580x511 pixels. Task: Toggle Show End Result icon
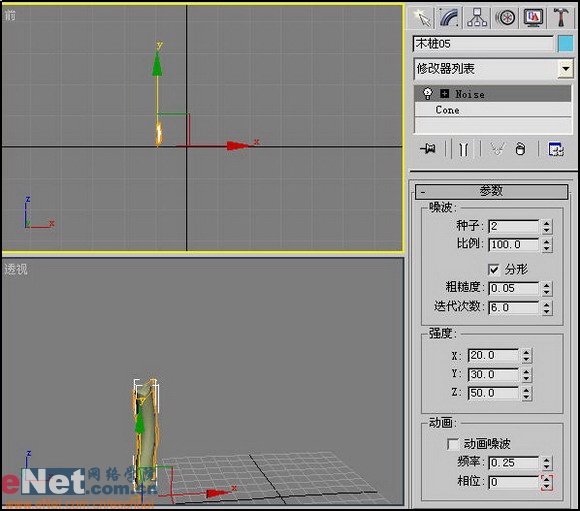click(463, 149)
